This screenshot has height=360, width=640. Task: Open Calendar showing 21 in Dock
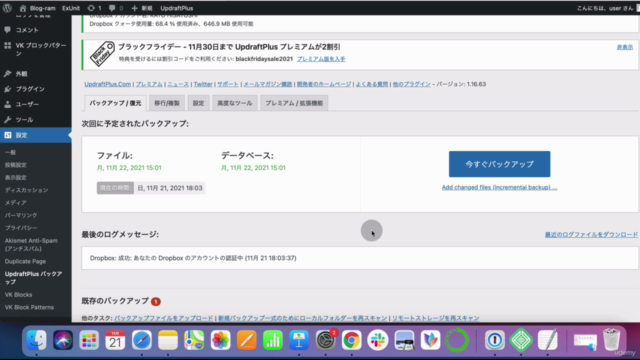[115, 340]
